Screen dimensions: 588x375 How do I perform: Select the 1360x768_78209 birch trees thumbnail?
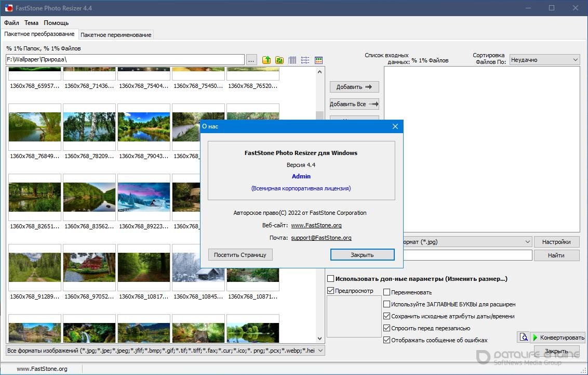pos(89,127)
